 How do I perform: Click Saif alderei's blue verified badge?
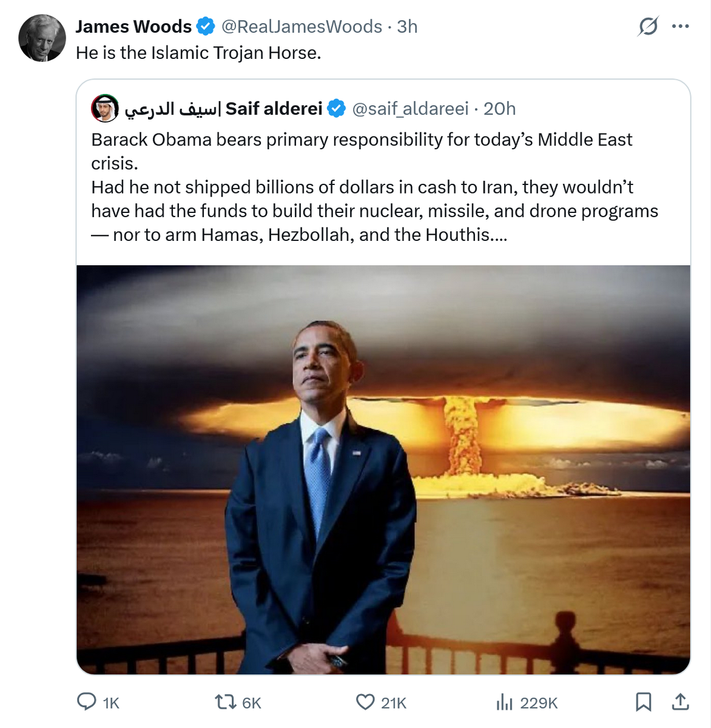(x=336, y=109)
